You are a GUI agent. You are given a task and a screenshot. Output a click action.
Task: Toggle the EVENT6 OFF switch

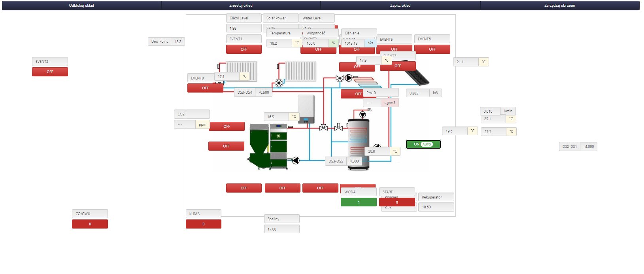[x=432, y=49]
